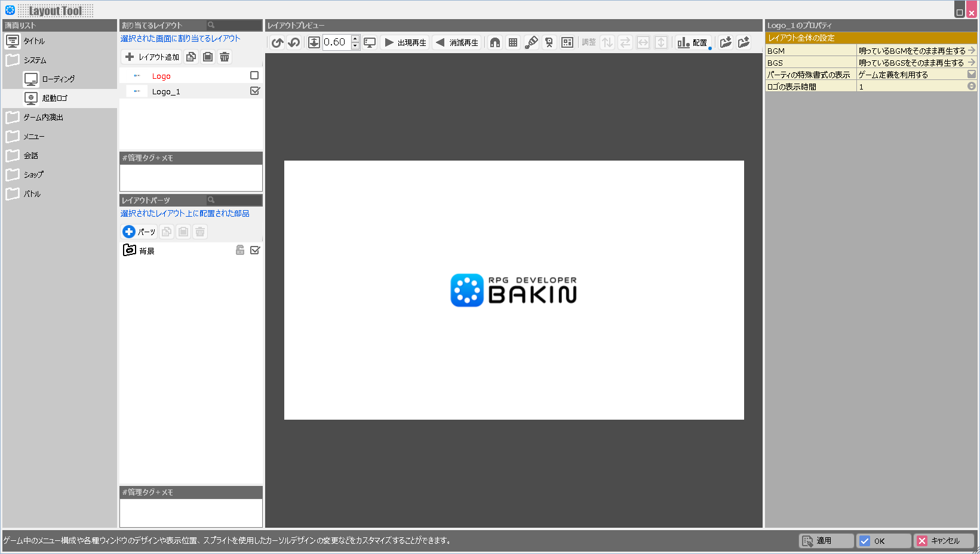The image size is (980, 554).
Task: Click the import layout folder icon
Action: [726, 42]
